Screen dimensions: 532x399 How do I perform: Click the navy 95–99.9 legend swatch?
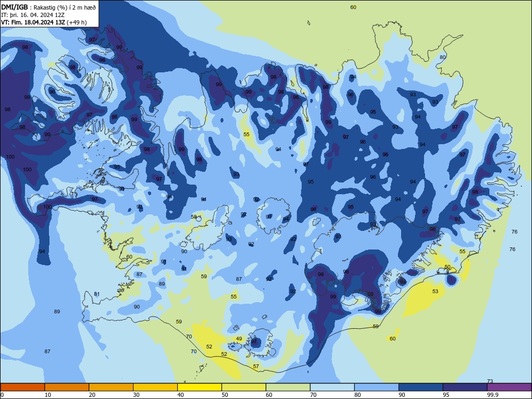(465, 387)
